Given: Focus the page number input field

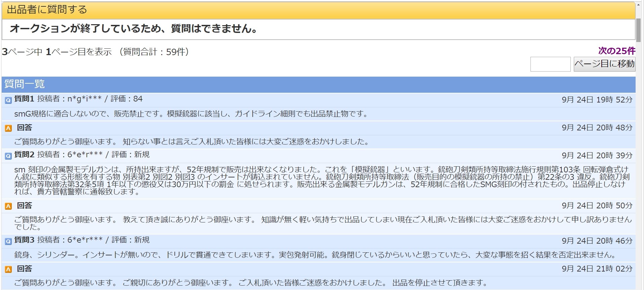Looking at the screenshot, I should point(550,64).
